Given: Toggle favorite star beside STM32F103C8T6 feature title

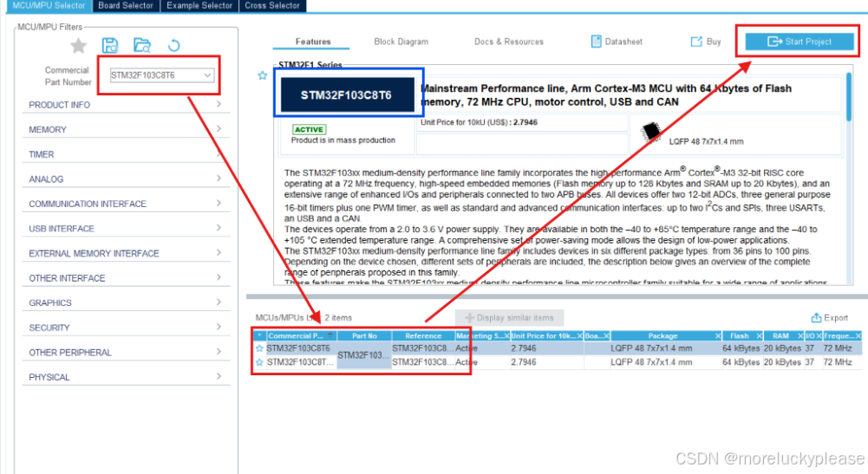Looking at the screenshot, I should click(263, 75).
